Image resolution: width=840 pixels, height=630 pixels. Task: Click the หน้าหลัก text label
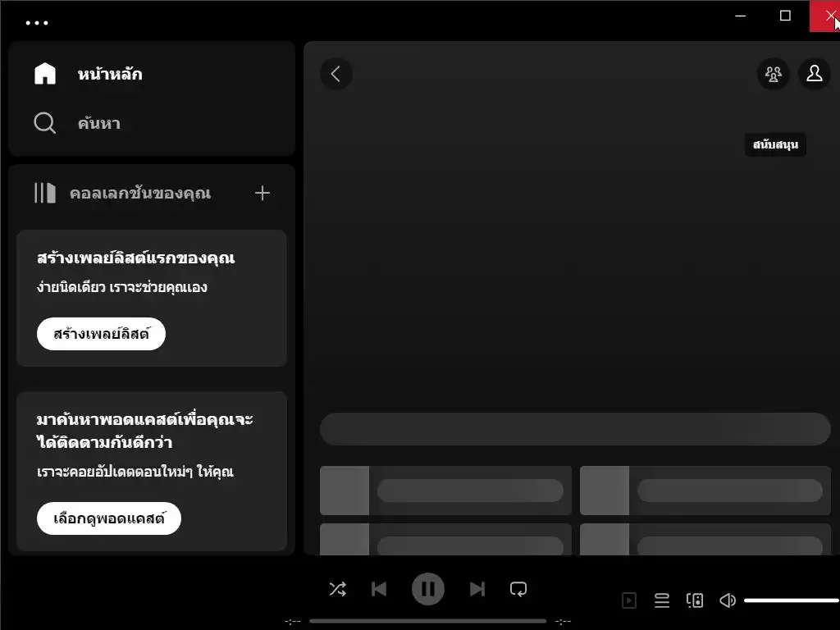[110, 74]
